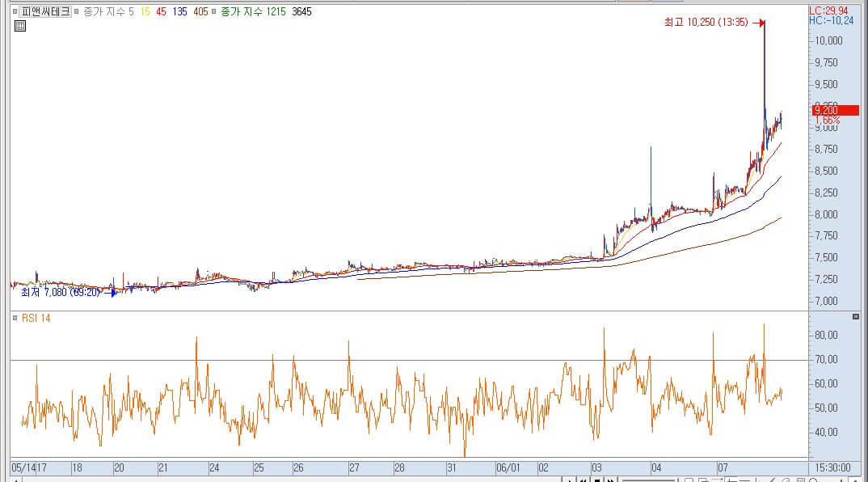Click the 60.00 RSI axis label
The height and width of the screenshot is (482, 868).
point(826,383)
